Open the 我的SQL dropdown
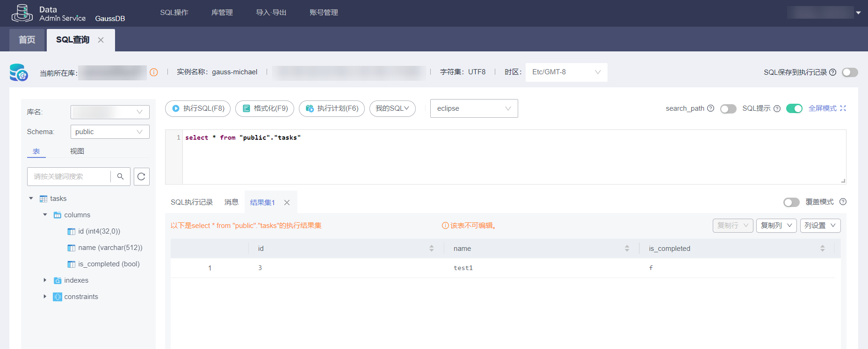The height and width of the screenshot is (349, 868). tap(392, 108)
